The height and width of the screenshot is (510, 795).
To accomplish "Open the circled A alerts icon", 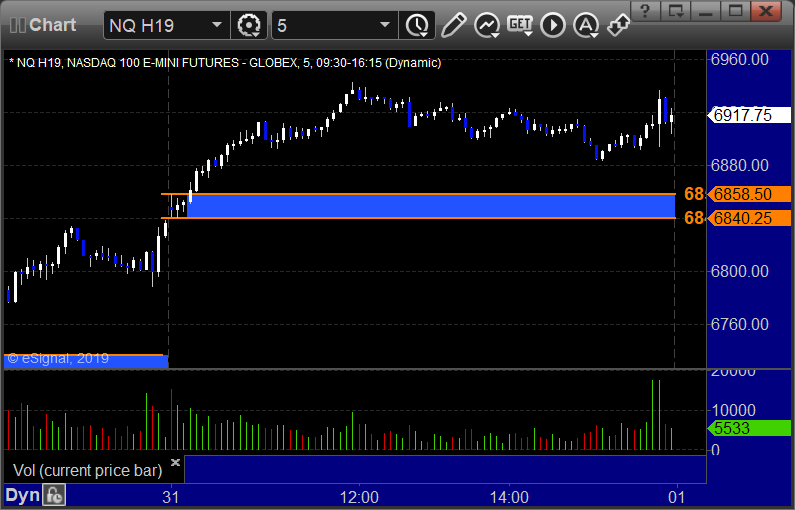I will 586,25.
